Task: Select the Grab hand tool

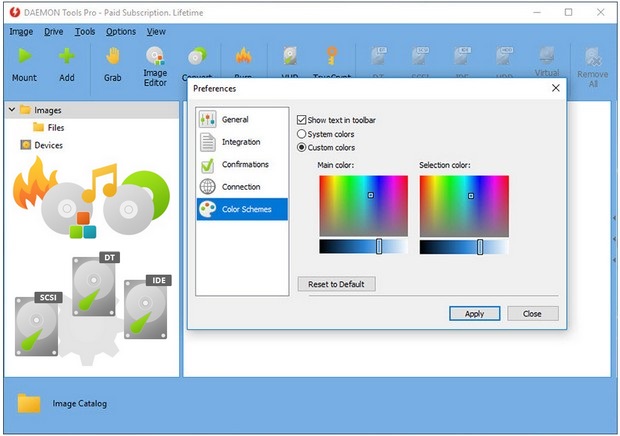Action: pyautogui.click(x=113, y=56)
